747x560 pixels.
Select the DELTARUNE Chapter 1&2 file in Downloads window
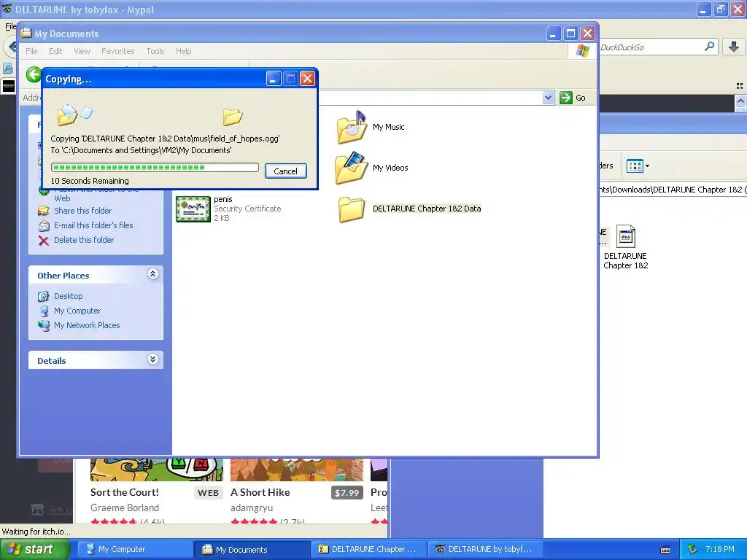click(x=625, y=247)
